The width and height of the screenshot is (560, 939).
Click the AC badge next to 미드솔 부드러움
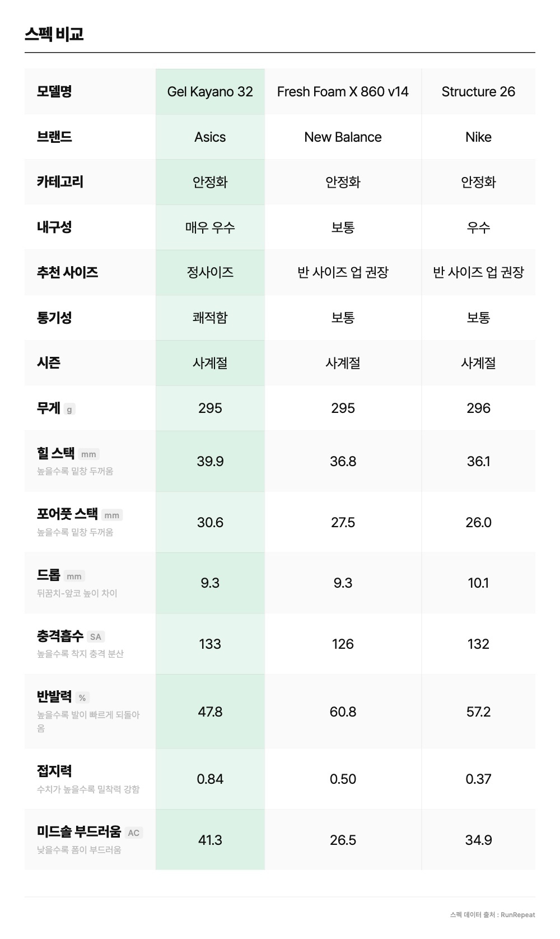pyautogui.click(x=133, y=833)
